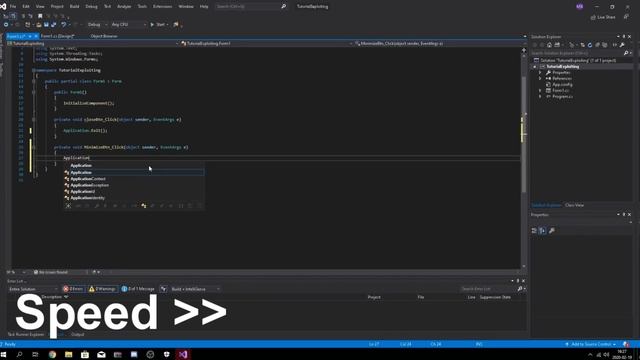Open the Project menu

tap(57, 7)
